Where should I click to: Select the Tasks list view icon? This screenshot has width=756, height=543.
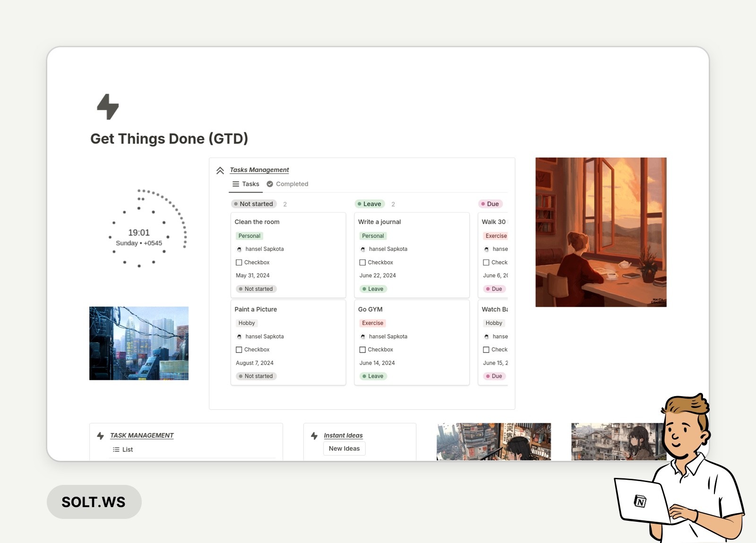236,184
